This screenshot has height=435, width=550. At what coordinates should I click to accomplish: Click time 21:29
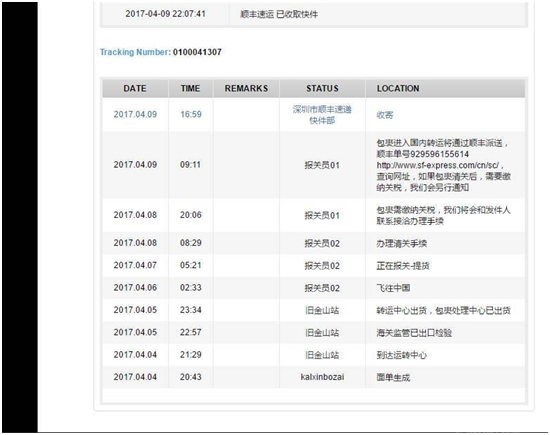point(191,355)
